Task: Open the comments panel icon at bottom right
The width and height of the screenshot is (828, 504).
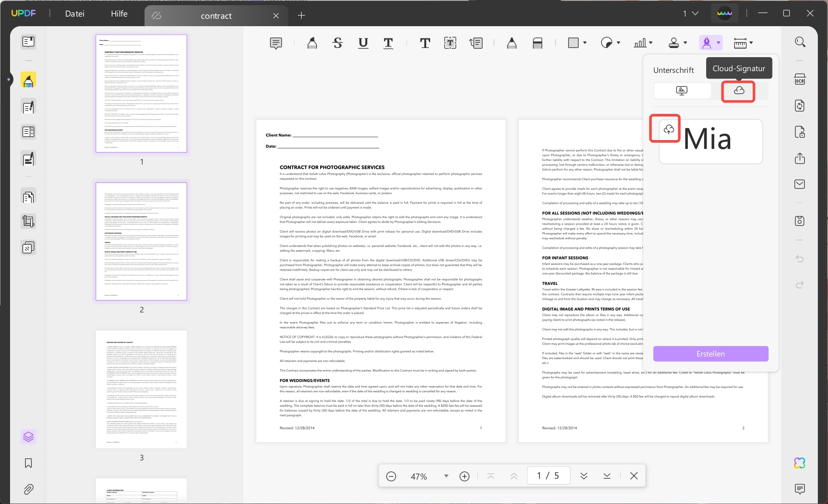Action: pyautogui.click(x=800, y=489)
